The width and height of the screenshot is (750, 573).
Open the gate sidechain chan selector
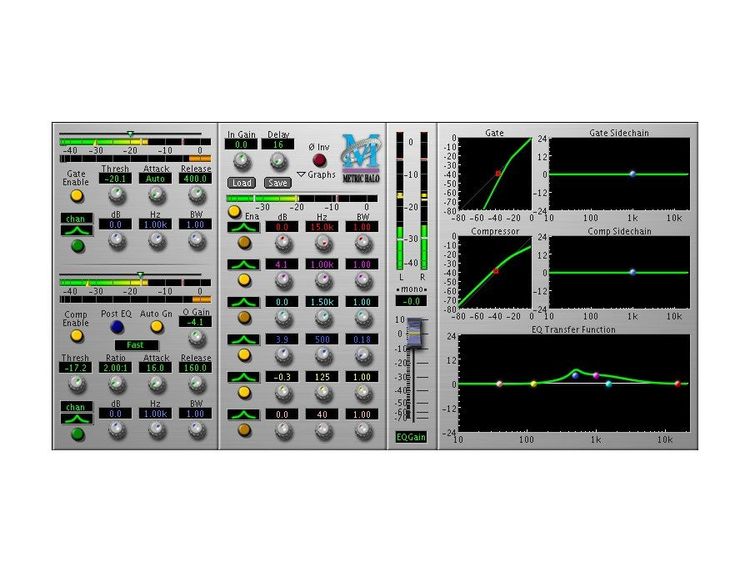(76, 217)
